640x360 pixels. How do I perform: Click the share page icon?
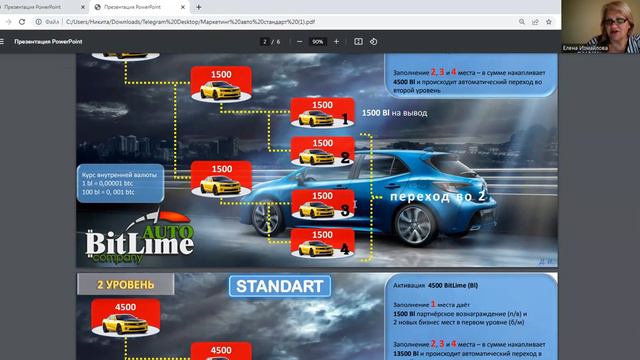(535, 22)
